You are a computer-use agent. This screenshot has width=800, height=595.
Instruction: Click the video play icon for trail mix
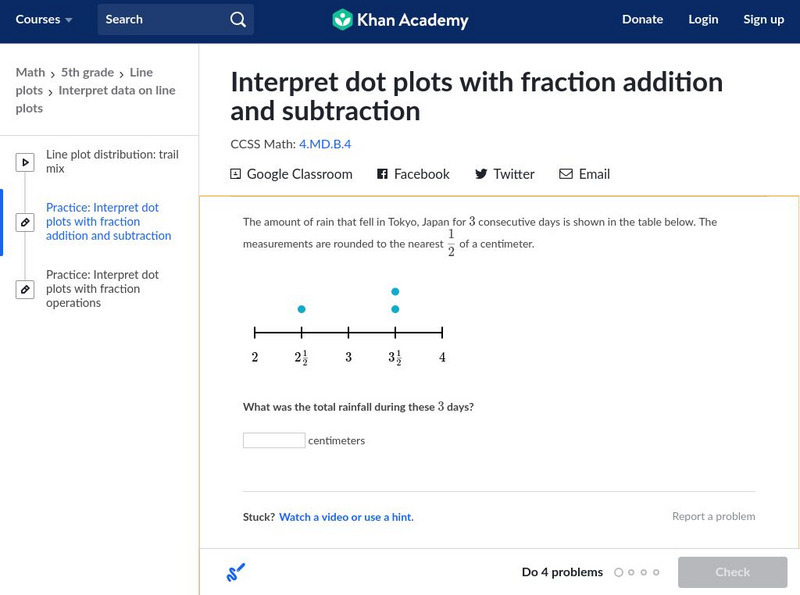[25, 162]
